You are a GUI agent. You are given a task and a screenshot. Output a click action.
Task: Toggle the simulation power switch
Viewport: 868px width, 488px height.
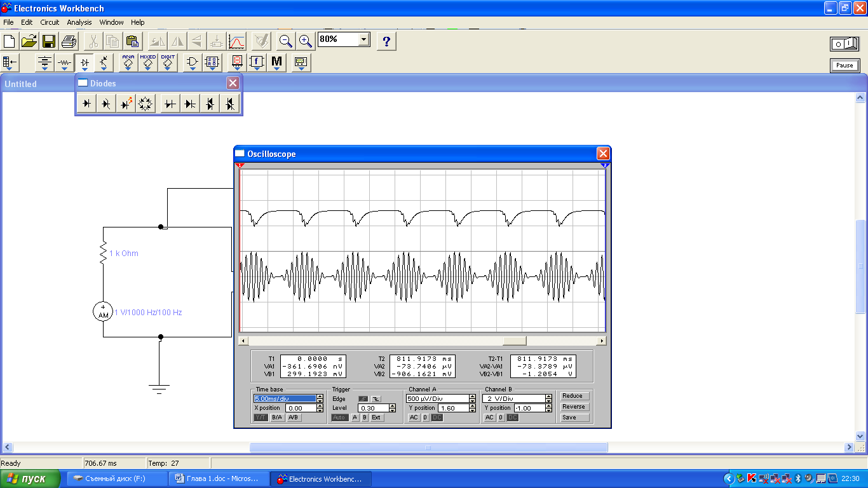point(844,44)
